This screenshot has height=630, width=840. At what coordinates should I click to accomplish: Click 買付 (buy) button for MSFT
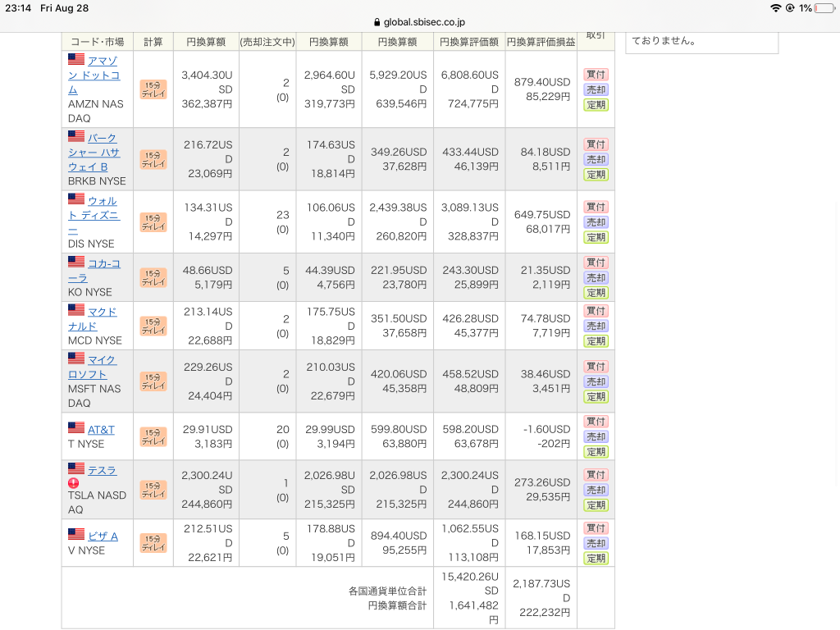596,367
